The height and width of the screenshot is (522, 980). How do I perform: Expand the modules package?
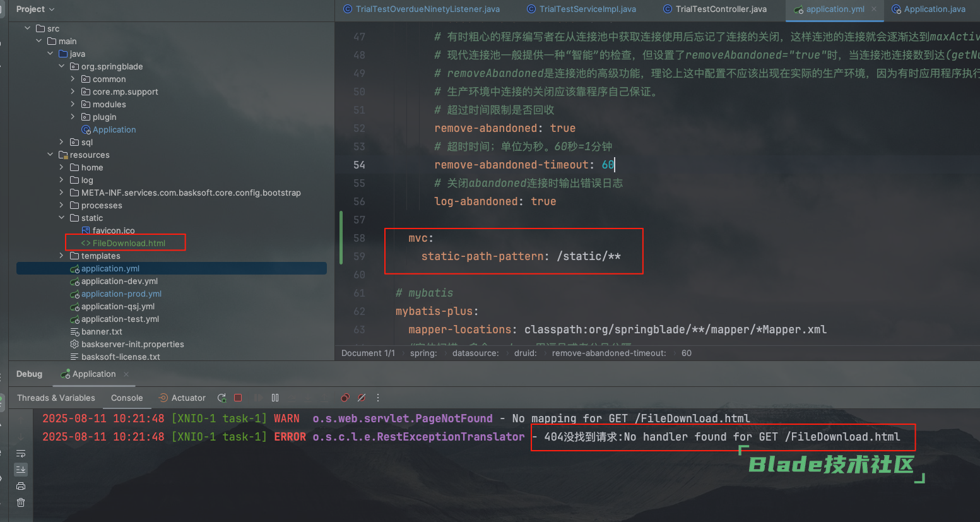tap(73, 104)
